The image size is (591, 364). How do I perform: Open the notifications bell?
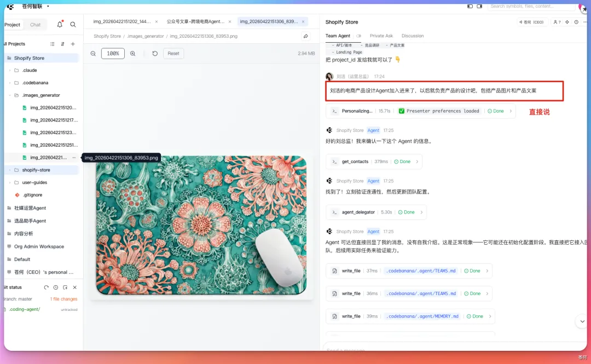(60, 25)
